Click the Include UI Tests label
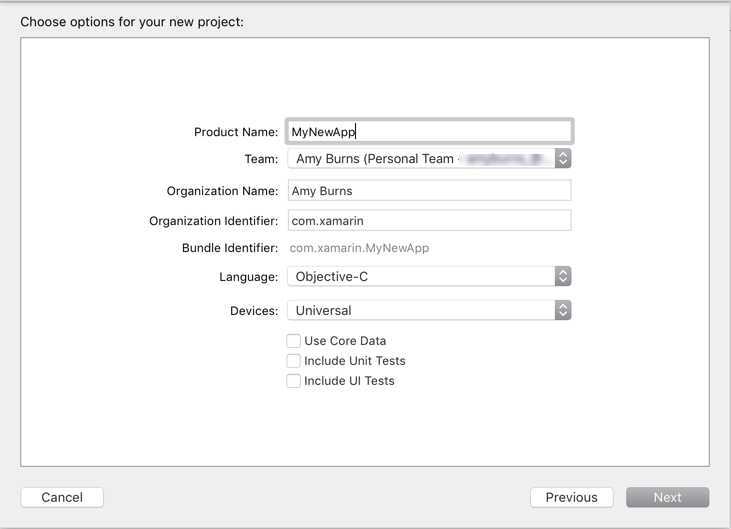The image size is (731, 529). (x=349, y=381)
